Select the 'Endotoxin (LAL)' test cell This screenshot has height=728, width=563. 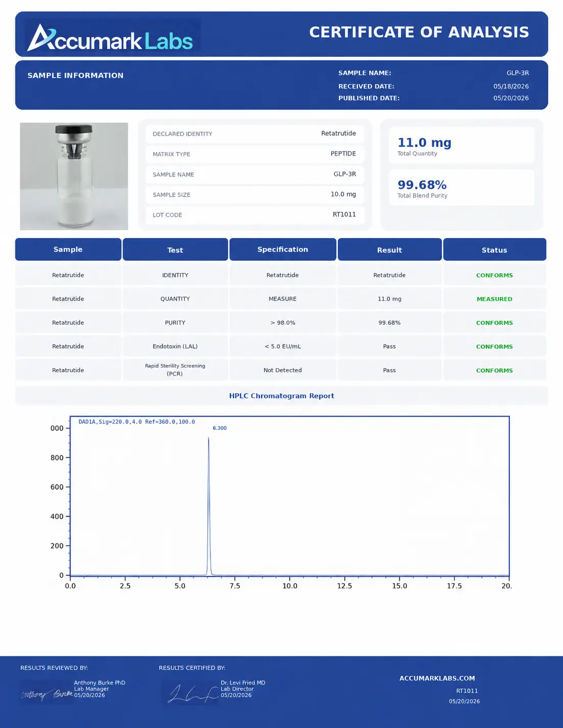[175, 346]
